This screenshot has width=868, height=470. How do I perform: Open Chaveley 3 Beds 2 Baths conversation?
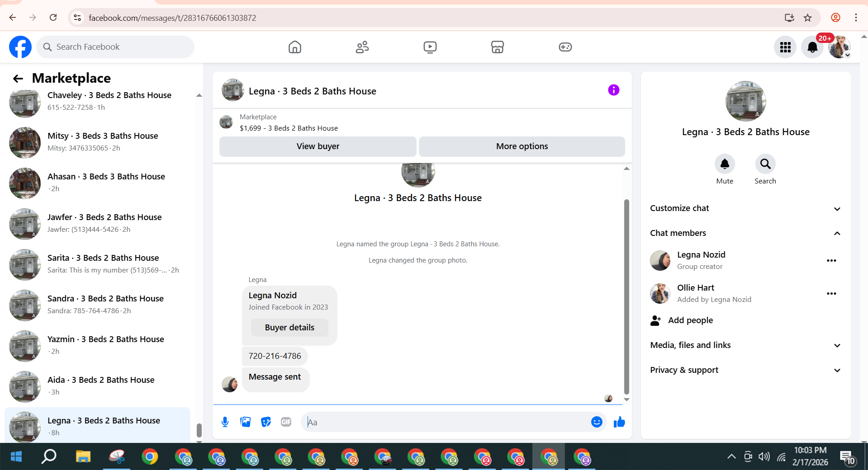pos(97,102)
